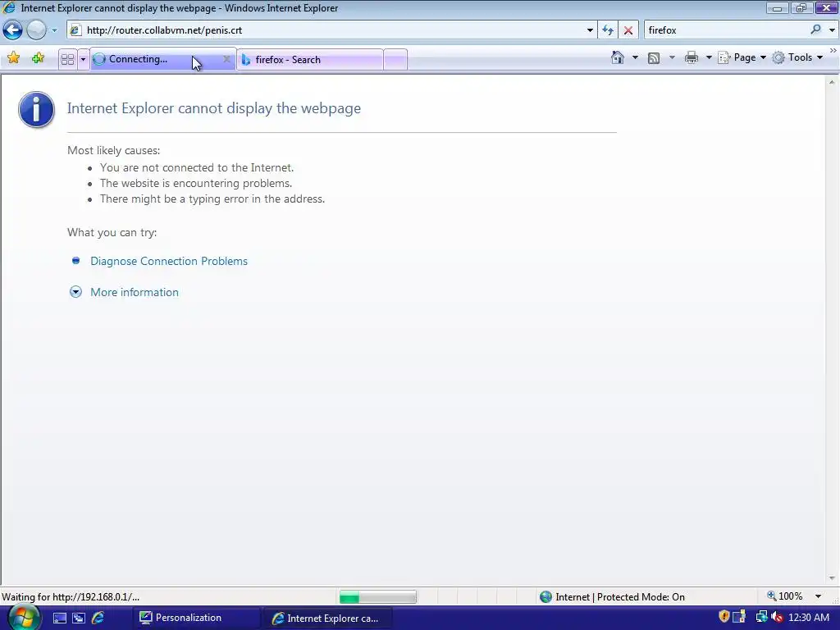Click the Internet Explorer taskbar button
This screenshot has width=840, height=630.
click(328, 619)
